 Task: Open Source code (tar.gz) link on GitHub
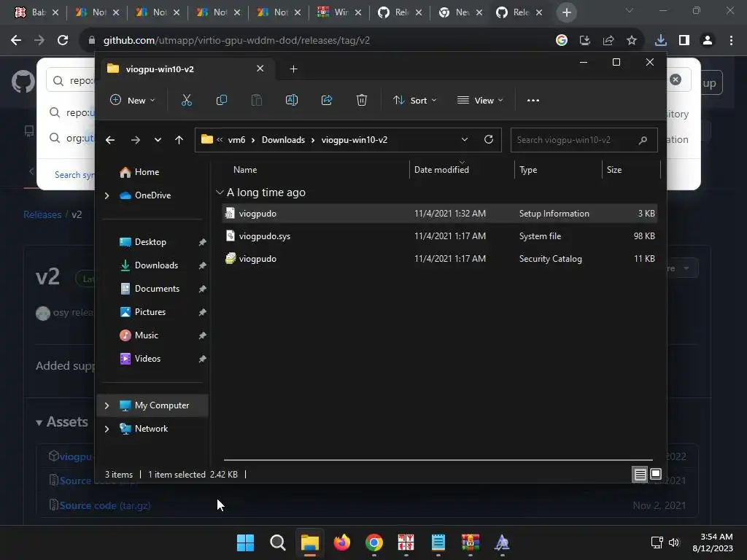(x=105, y=505)
